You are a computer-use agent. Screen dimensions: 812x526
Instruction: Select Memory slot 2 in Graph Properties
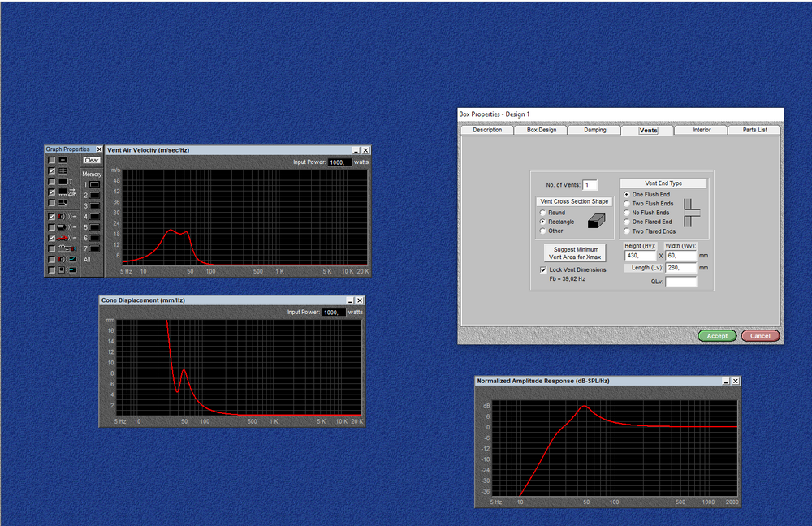(94, 195)
